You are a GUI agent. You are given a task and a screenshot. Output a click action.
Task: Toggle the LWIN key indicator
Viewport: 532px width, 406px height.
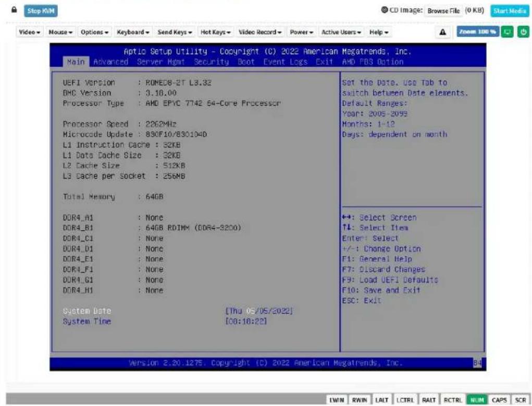[337, 400]
